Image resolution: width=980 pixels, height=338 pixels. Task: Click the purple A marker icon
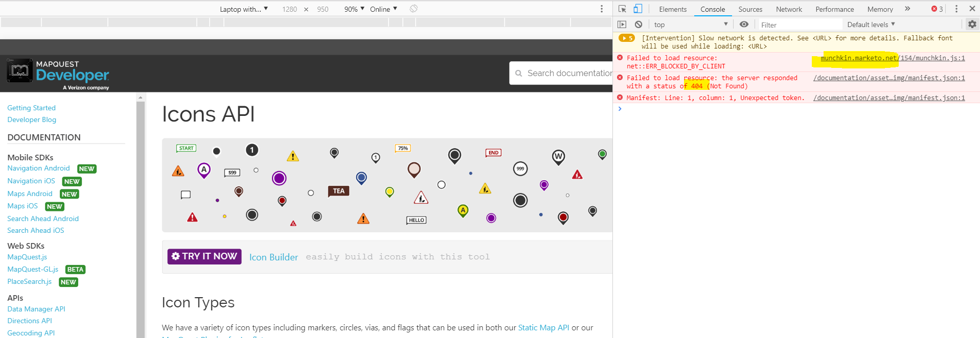coord(204,170)
